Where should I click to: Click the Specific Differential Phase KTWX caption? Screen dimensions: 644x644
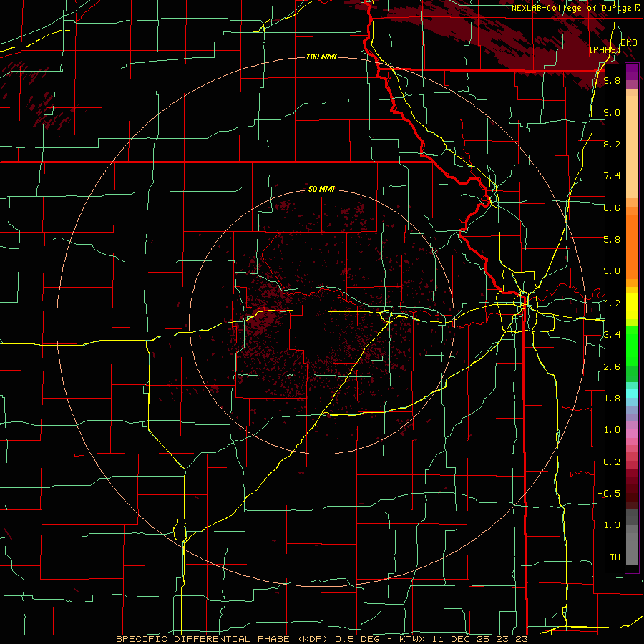[x=321, y=639]
